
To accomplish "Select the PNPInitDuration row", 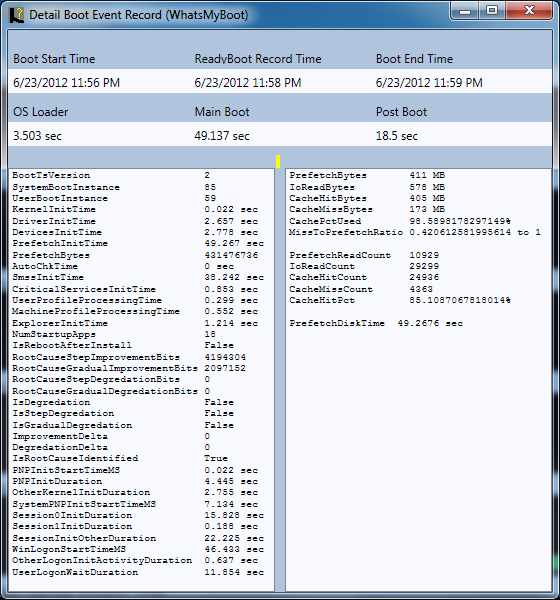I will [135, 481].
